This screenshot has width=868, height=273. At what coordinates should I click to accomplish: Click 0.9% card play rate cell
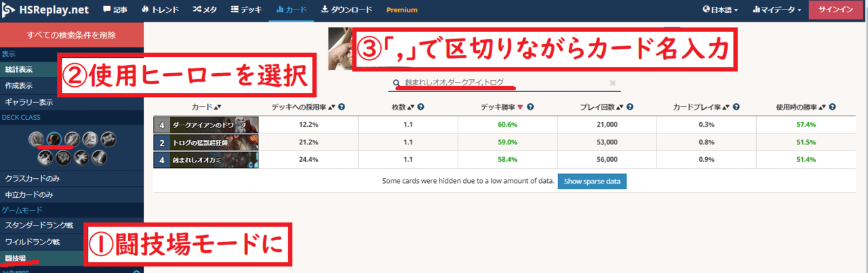(x=705, y=160)
